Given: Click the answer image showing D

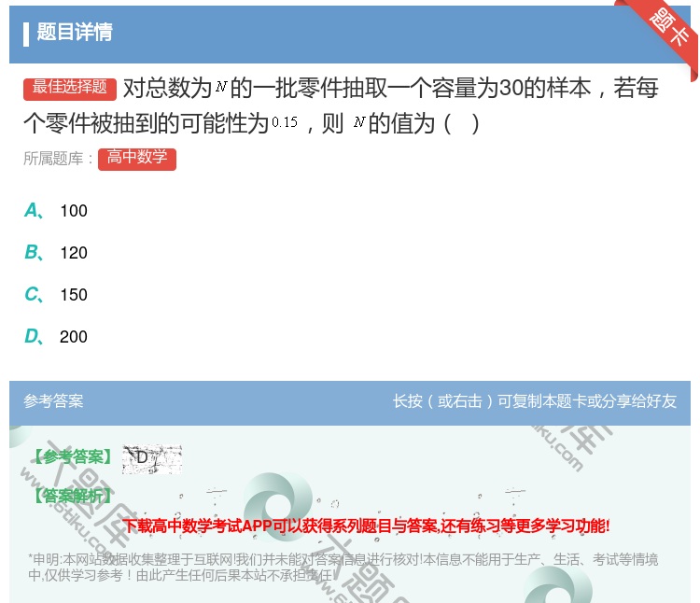Looking at the screenshot, I should (x=152, y=459).
